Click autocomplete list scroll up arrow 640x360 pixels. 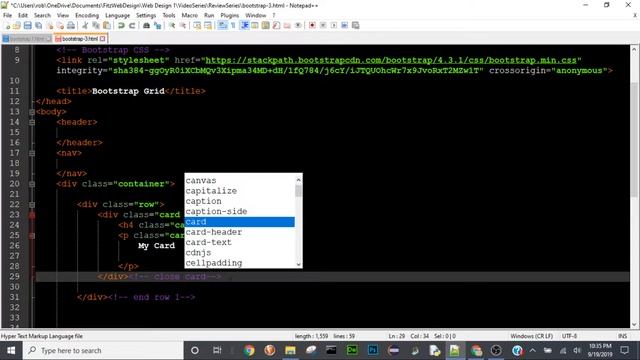click(x=298, y=179)
